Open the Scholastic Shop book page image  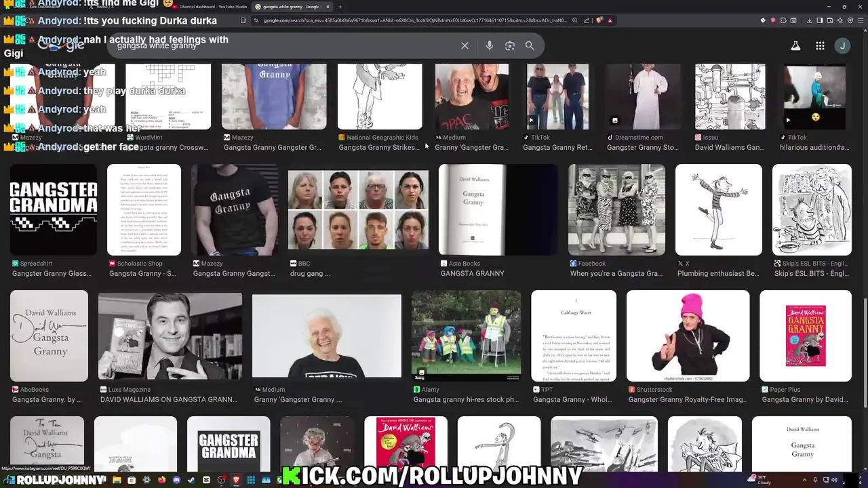pyautogui.click(x=144, y=209)
